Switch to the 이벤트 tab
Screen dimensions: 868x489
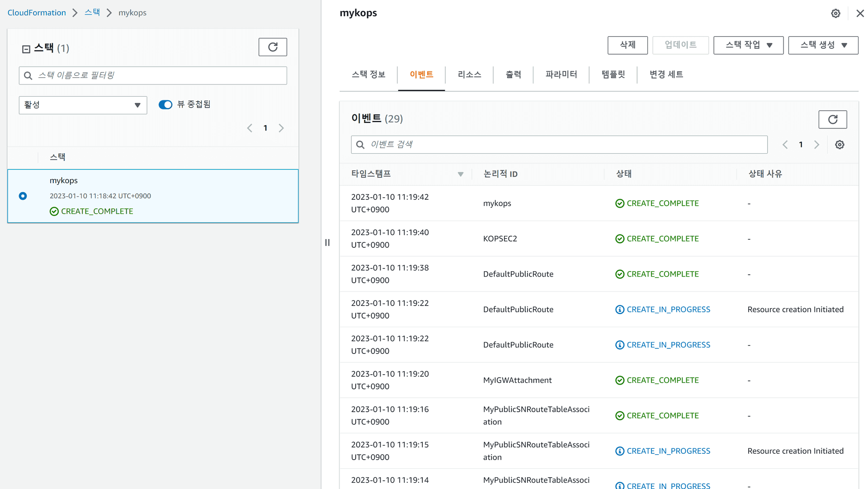421,75
